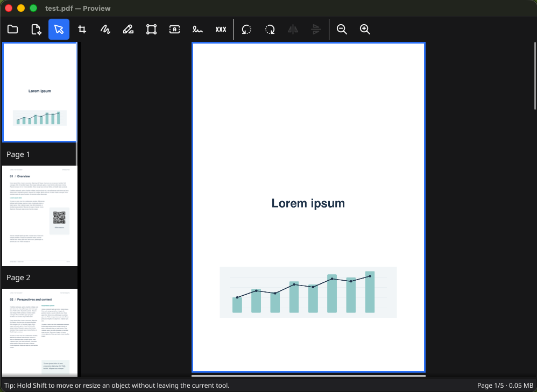This screenshot has height=392, width=537.
Task: Click the flip horizontal icon
Action: [x=293, y=30]
